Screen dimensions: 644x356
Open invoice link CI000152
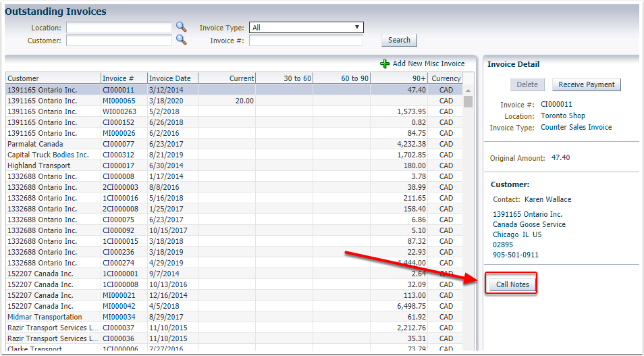click(118, 122)
